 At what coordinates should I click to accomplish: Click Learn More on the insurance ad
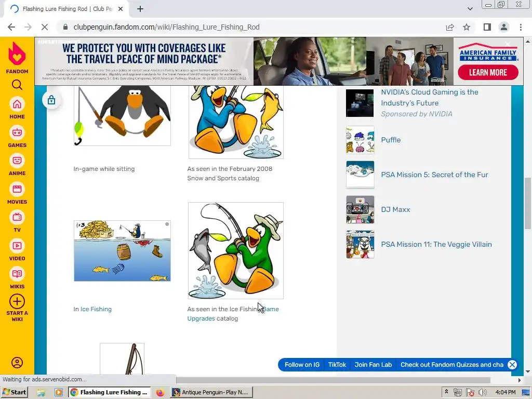coord(488,72)
